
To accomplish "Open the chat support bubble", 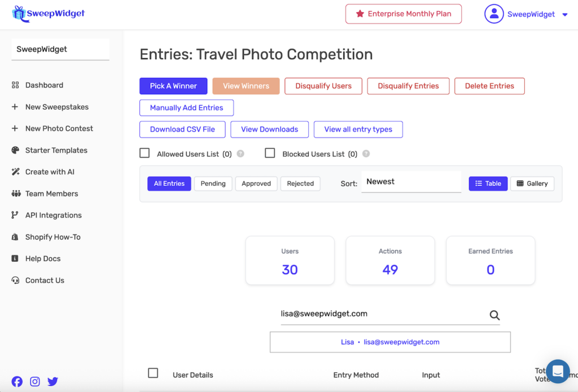I will pos(558,371).
